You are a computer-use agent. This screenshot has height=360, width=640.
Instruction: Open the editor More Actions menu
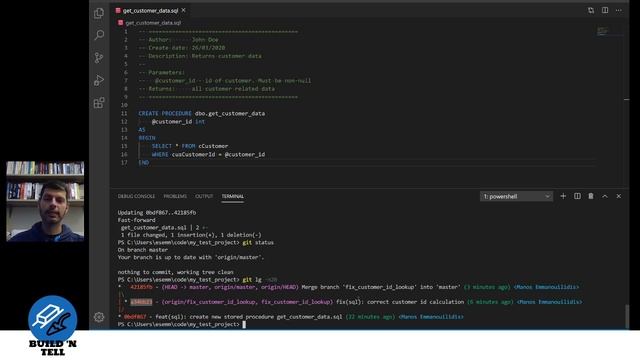point(619,10)
